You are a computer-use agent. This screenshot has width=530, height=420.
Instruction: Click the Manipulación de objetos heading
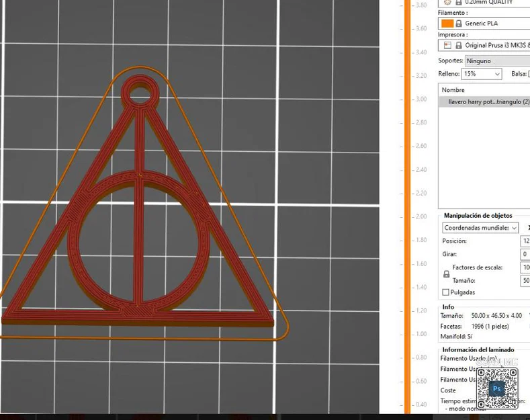pyautogui.click(x=478, y=216)
